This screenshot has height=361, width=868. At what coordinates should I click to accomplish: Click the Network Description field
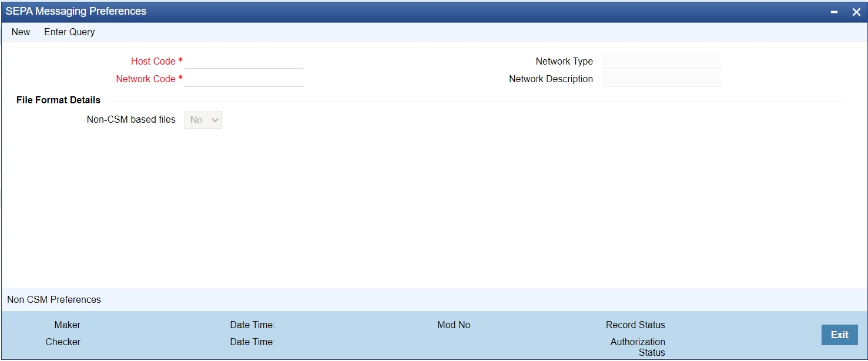click(661, 79)
